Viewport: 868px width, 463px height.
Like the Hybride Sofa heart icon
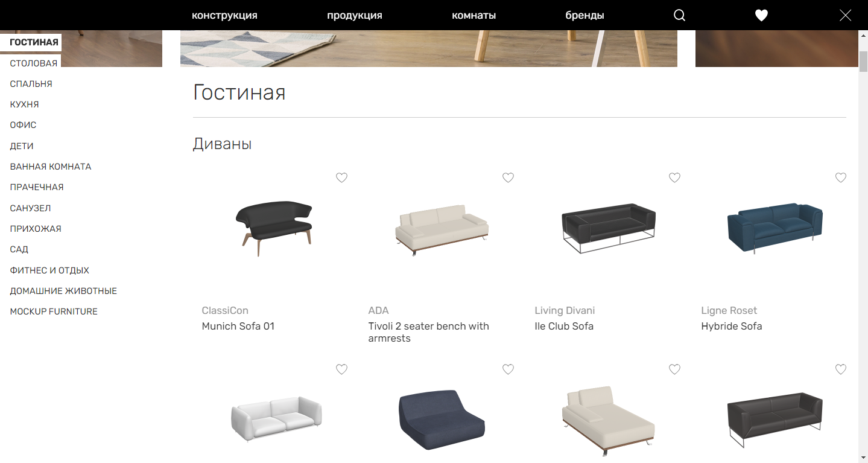coord(841,177)
